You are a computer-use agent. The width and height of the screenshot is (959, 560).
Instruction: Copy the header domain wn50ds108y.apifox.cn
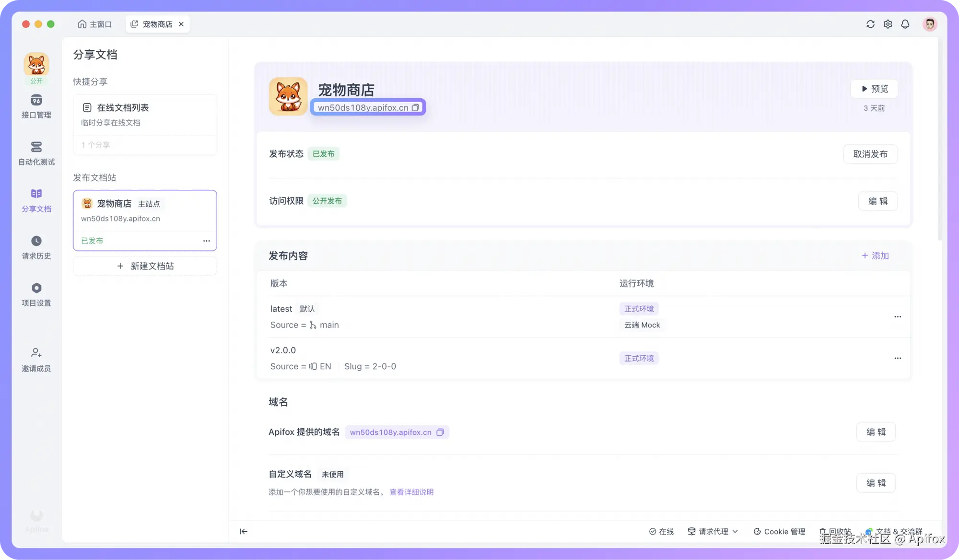[416, 108]
